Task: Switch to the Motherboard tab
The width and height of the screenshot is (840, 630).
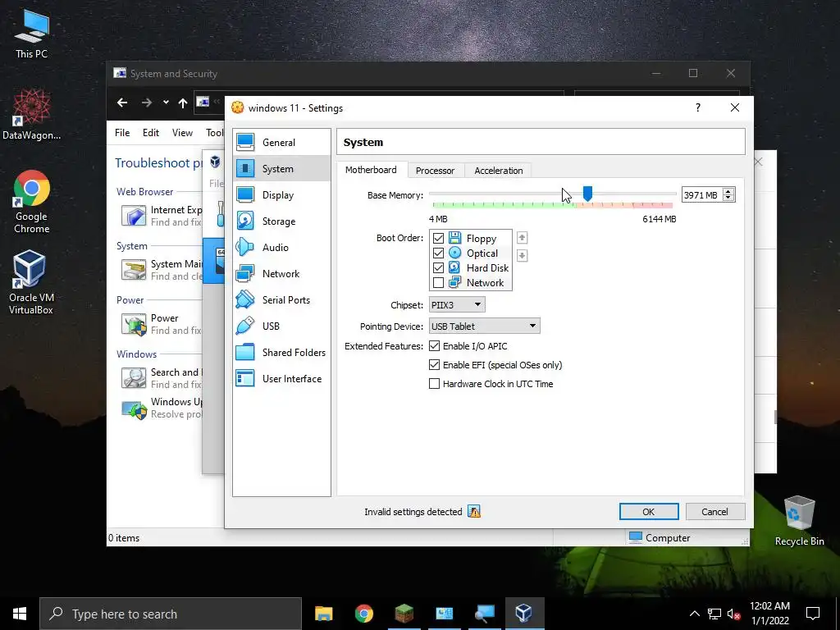Action: pyautogui.click(x=371, y=170)
